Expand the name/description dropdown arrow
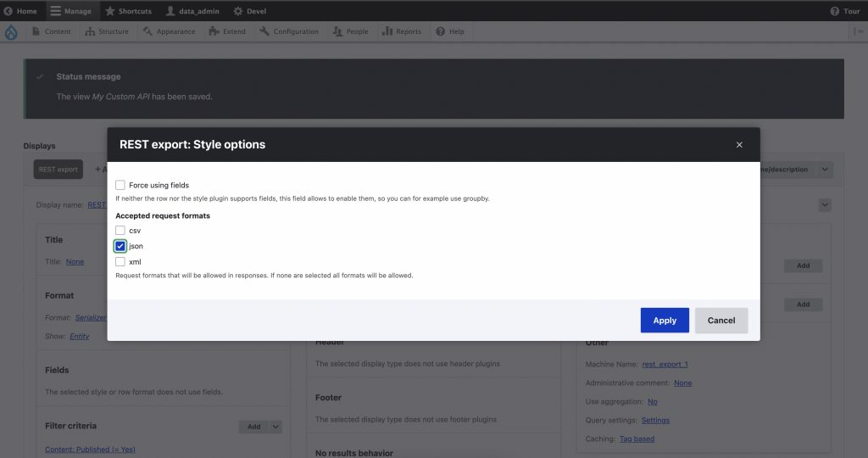This screenshot has height=458, width=868. click(825, 170)
